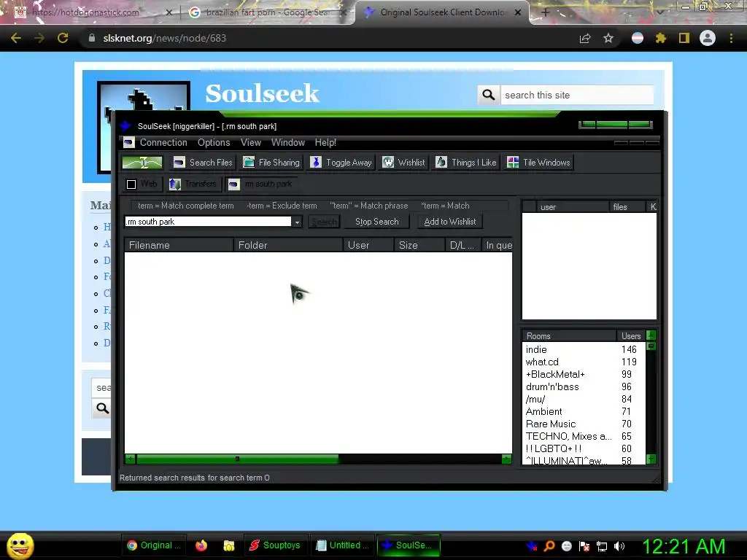
Task: Open Chrome three-dot menu
Action: [x=731, y=38]
